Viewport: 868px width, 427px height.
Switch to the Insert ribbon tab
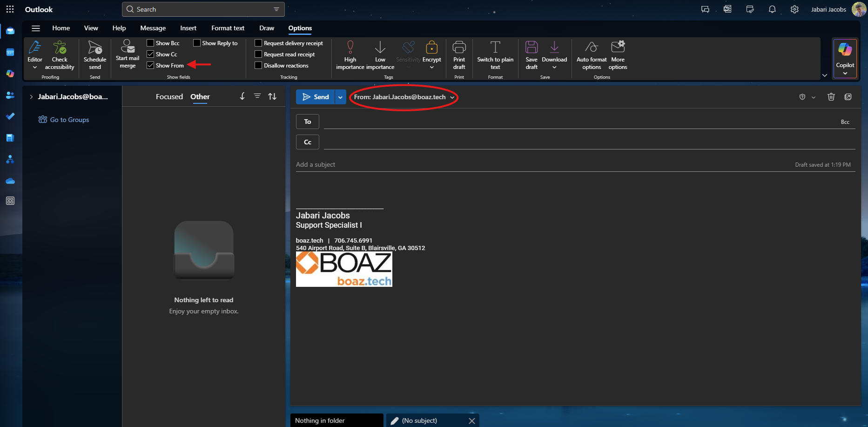click(188, 28)
